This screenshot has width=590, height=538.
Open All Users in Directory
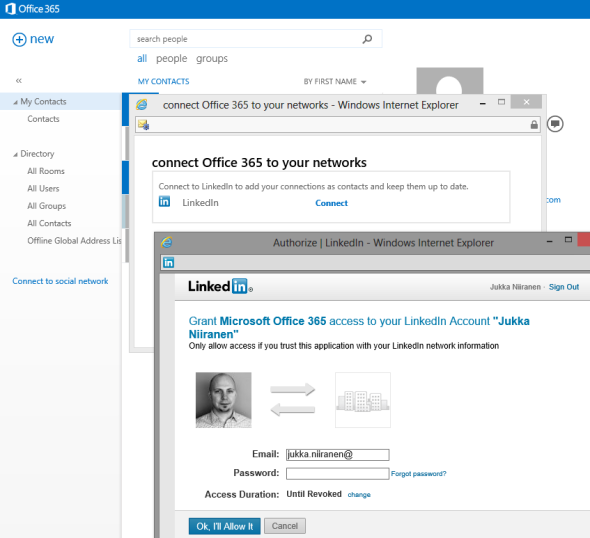click(x=43, y=188)
